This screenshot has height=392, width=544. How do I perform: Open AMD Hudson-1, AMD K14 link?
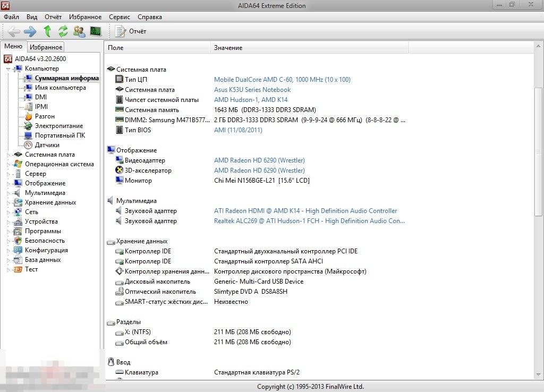251,99
